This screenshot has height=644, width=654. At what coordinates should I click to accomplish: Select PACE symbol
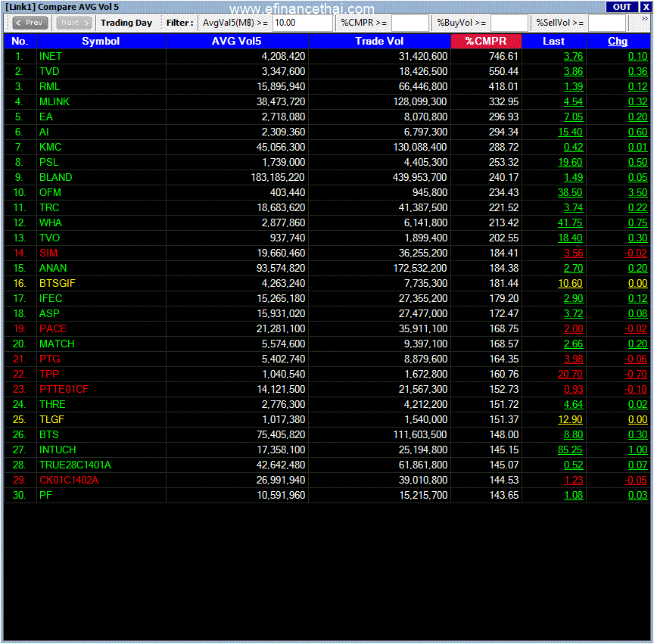53,328
